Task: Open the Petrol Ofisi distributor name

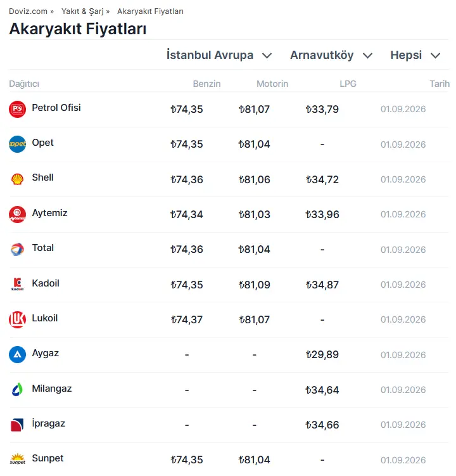Action: click(56, 108)
